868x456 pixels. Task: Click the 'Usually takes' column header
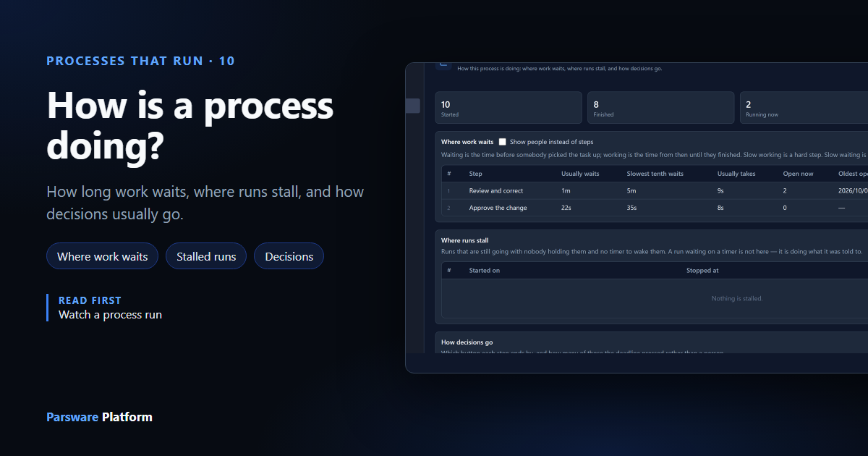pos(736,174)
